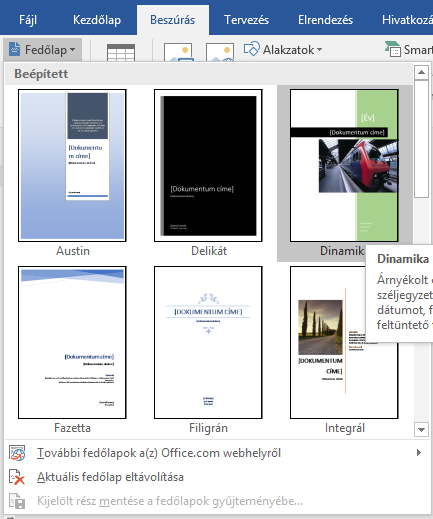Select the Delikát cover page thumbnail

point(208,165)
